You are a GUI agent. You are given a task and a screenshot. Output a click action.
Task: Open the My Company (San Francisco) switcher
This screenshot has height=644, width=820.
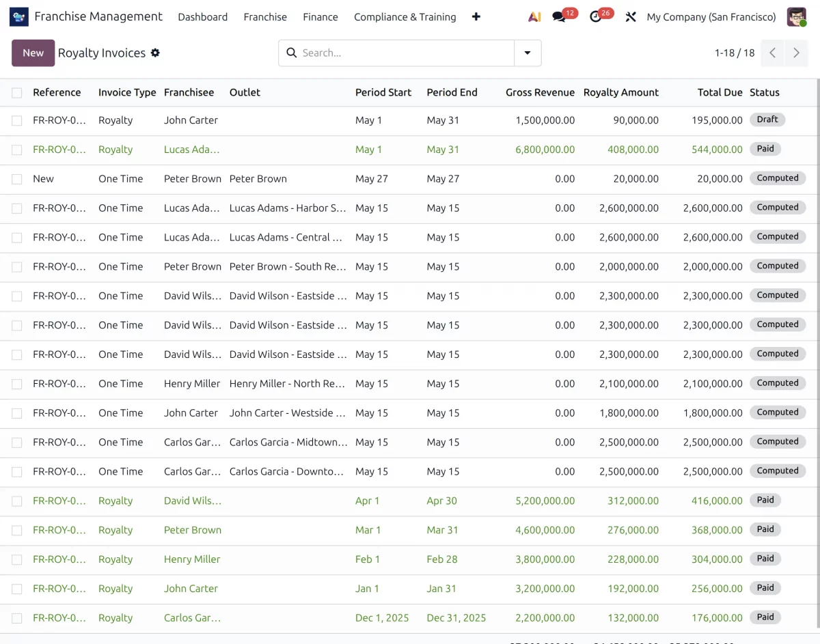[711, 16]
